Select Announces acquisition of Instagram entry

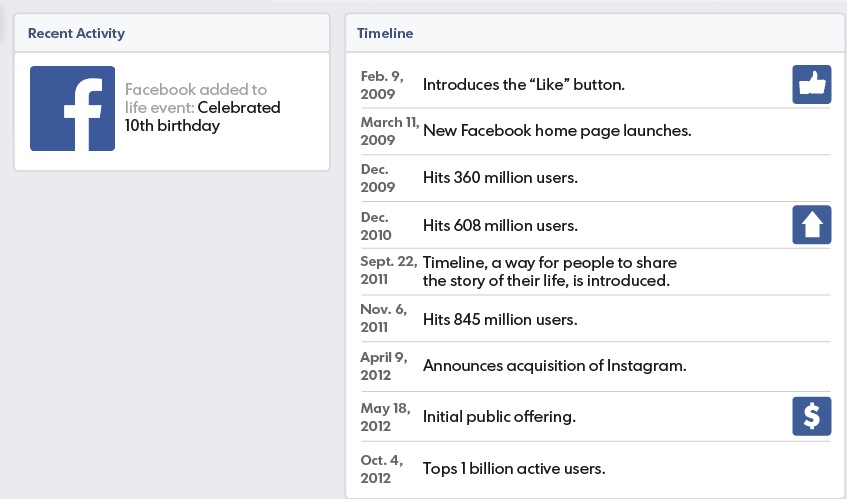click(555, 366)
